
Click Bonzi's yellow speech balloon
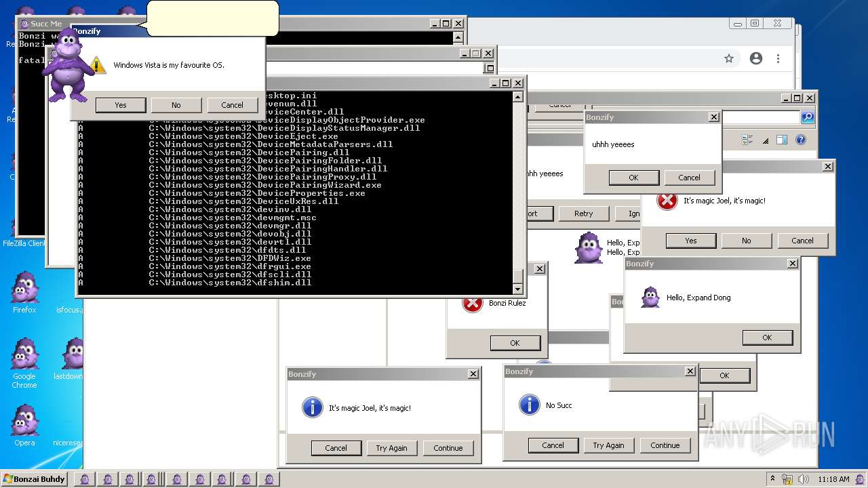pos(212,18)
